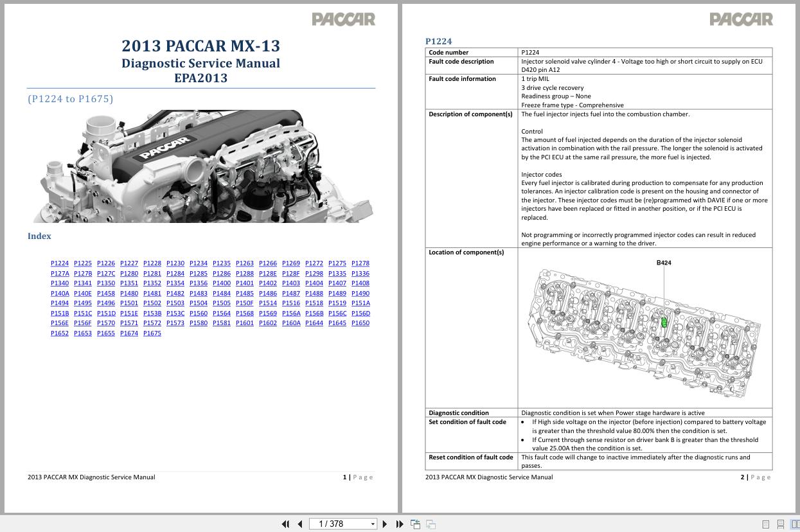
Task: Jump to fault code P1494
Action: (x=60, y=303)
